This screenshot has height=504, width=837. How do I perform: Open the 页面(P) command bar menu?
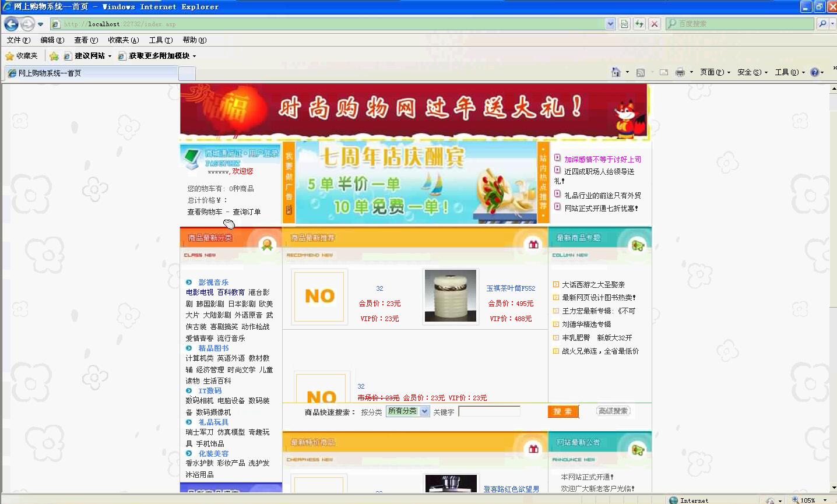click(x=715, y=72)
